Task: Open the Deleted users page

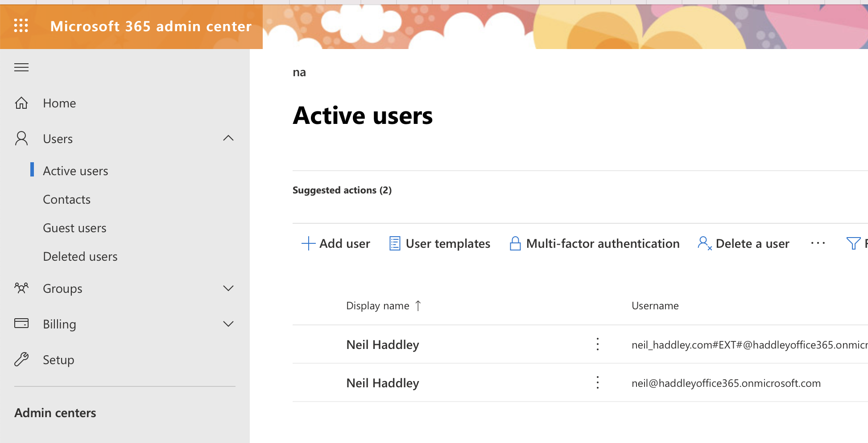Action: pyautogui.click(x=80, y=256)
